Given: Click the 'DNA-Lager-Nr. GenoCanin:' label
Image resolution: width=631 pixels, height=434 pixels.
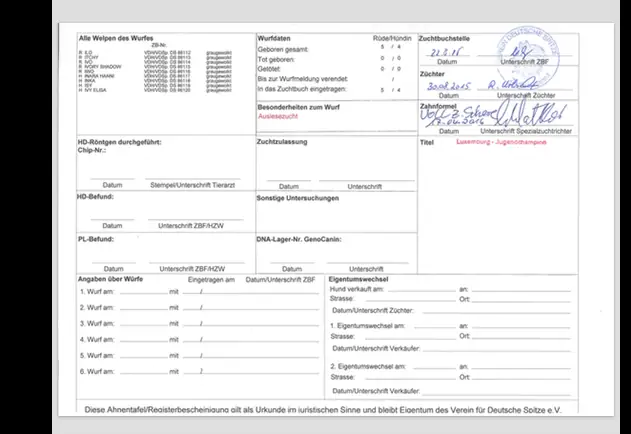Looking at the screenshot, I should pyautogui.click(x=299, y=239).
